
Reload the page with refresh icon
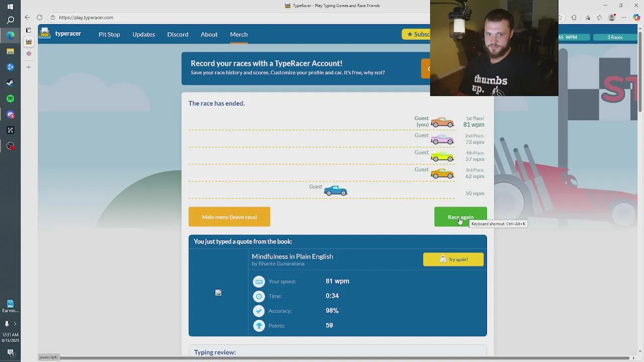(x=39, y=18)
